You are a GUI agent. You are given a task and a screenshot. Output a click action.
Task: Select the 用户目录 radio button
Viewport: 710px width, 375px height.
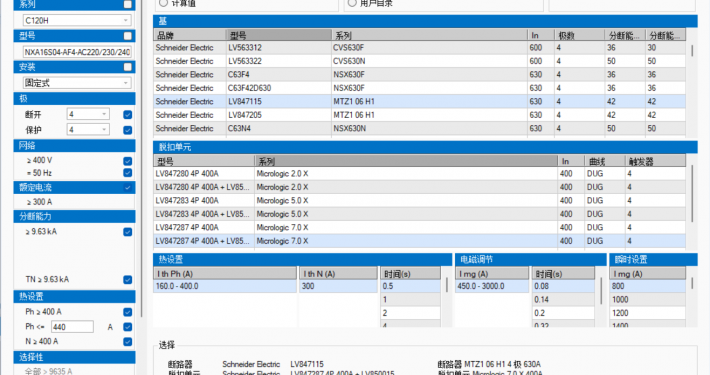coord(352,3)
